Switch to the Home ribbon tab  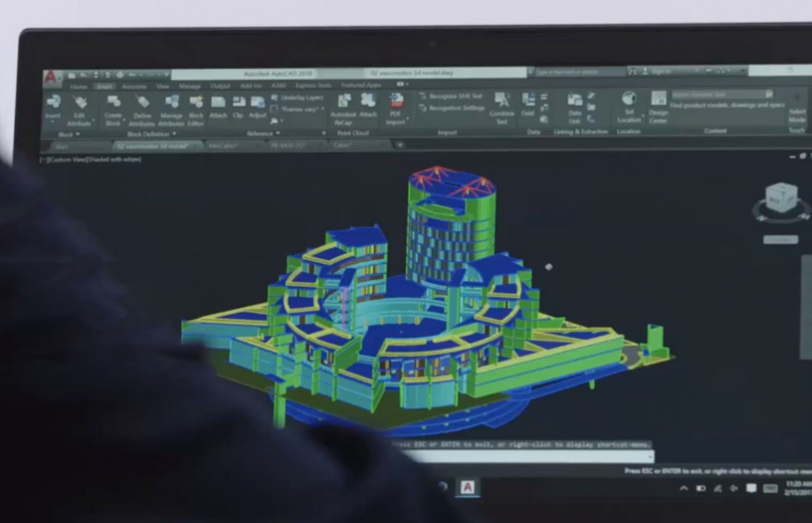(78, 87)
